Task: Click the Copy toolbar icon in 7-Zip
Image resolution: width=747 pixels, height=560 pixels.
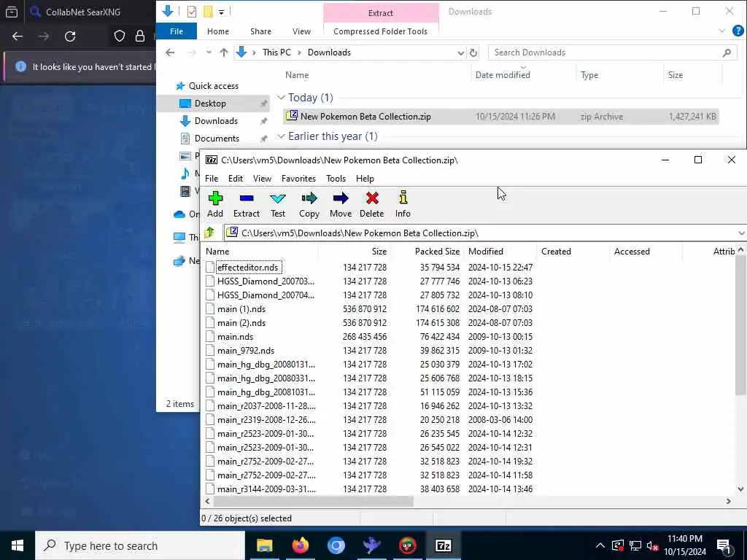Action: [x=309, y=198]
